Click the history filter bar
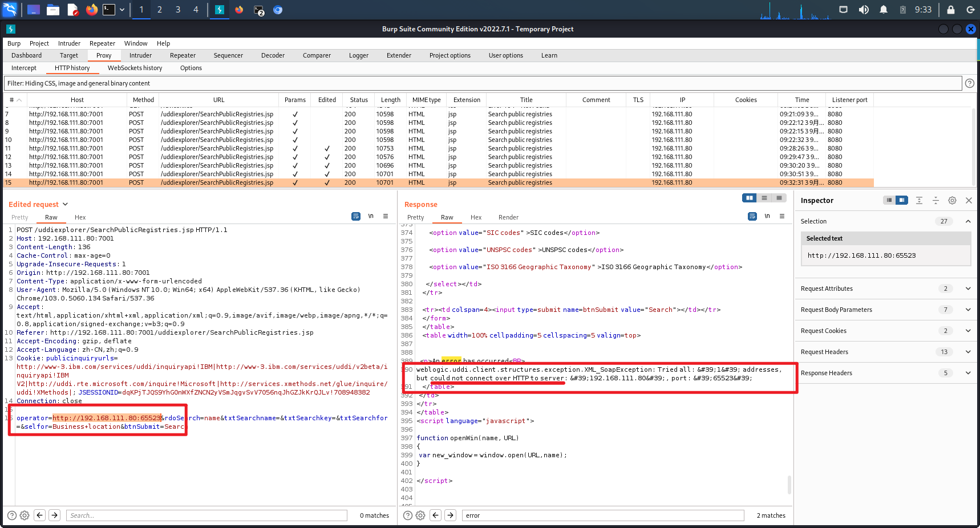The width and height of the screenshot is (980, 528). pos(483,83)
